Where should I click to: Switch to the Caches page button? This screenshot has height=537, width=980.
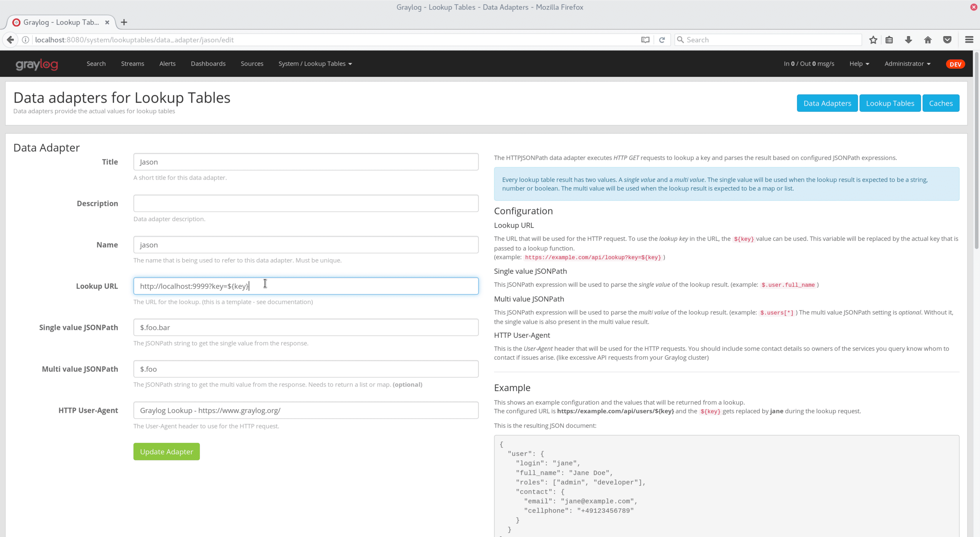click(941, 103)
